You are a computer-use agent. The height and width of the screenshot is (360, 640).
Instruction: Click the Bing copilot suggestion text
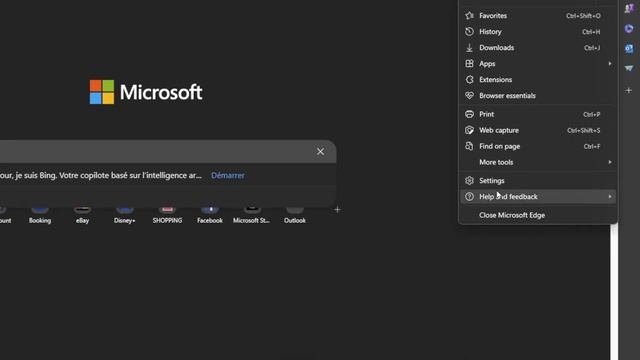point(101,176)
